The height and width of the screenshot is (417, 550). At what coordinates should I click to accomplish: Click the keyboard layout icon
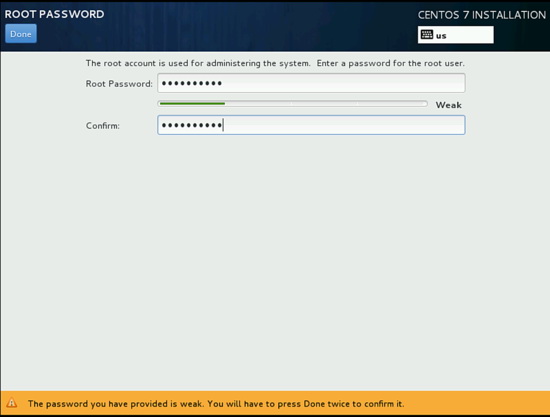(427, 35)
